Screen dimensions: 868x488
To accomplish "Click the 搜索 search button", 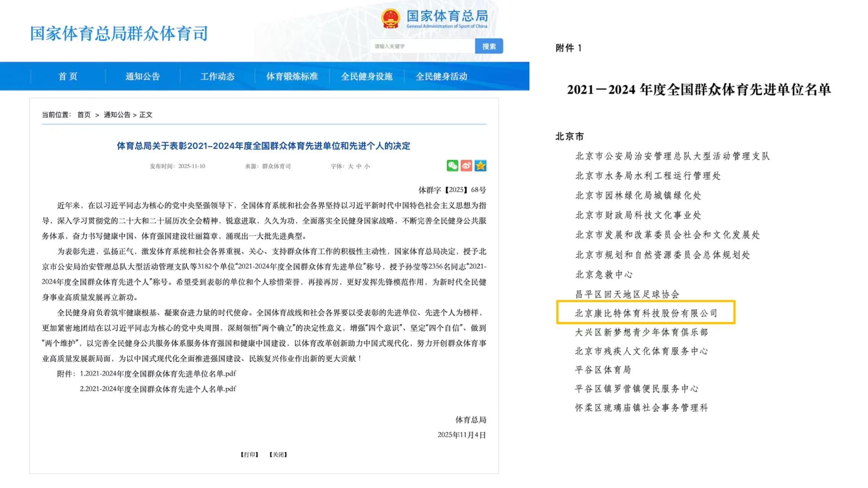I will [489, 46].
